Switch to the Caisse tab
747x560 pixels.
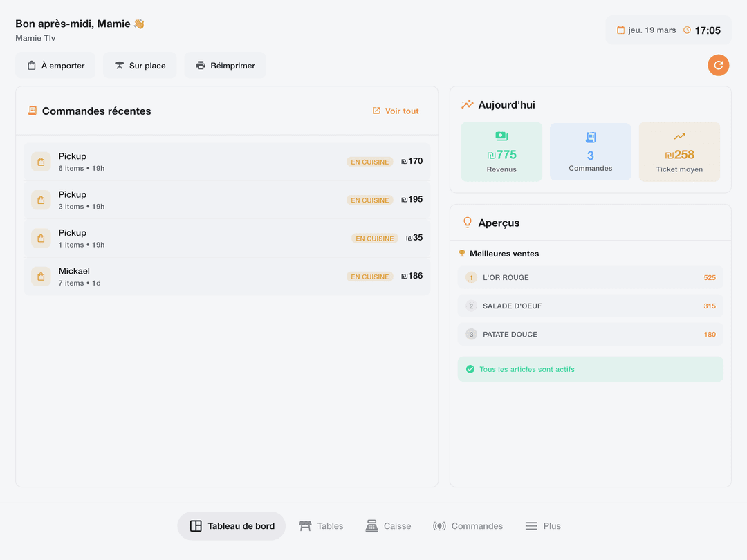point(388,526)
